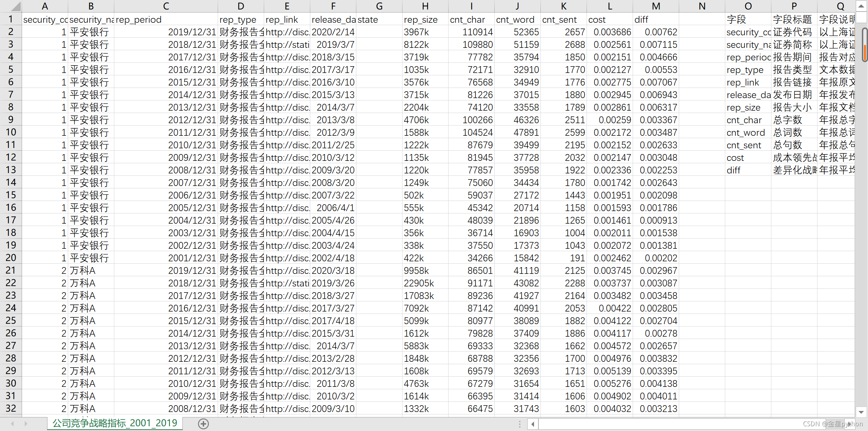868x431 pixels.
Task: Click cell value 0.003686
Action: [610, 32]
